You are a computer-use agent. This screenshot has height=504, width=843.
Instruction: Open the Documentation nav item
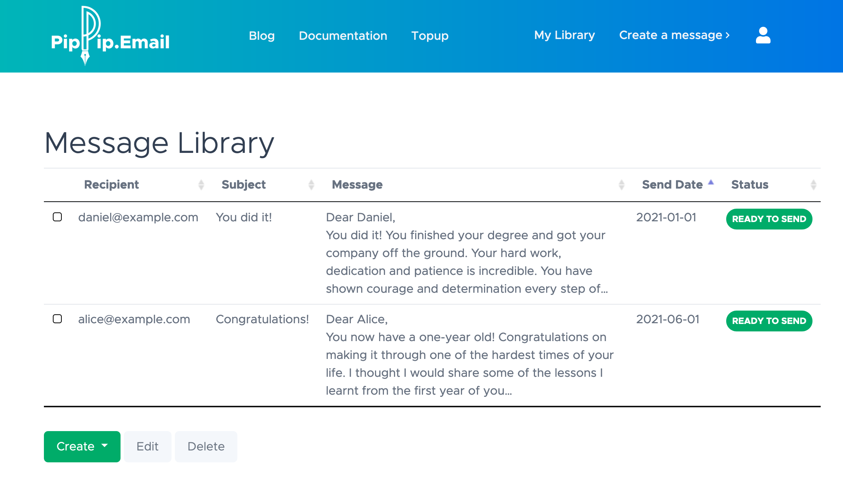(x=343, y=36)
